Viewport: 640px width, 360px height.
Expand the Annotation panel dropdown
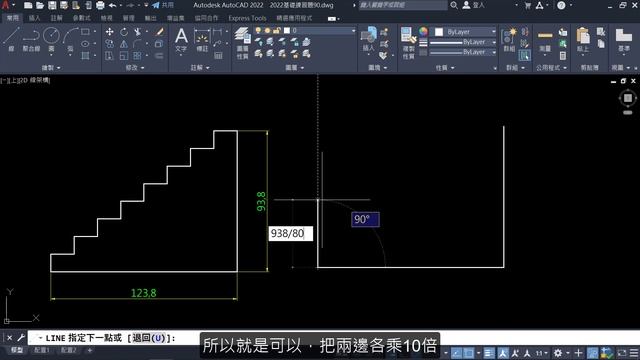pos(200,68)
